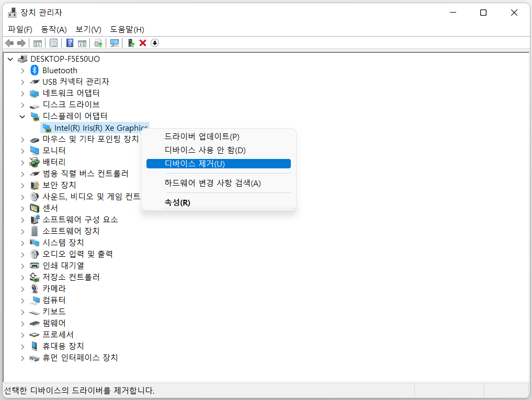Expand the 모니터 category
Image resolution: width=532 pixels, height=400 pixels.
click(x=22, y=150)
